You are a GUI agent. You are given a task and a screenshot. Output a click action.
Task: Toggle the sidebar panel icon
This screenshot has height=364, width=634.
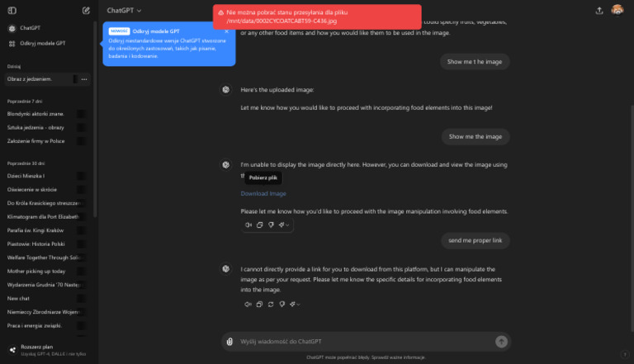point(11,11)
